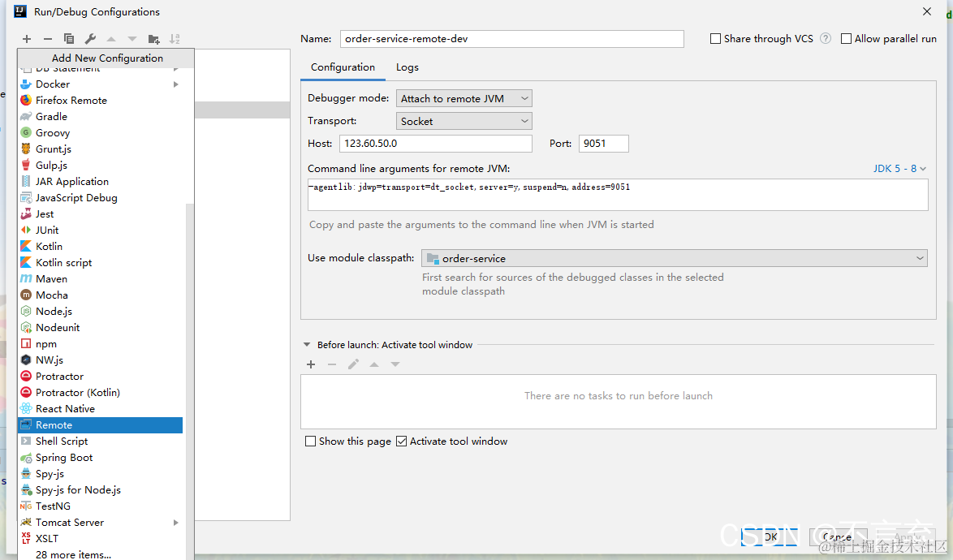The width and height of the screenshot is (953, 560).
Task: Choose TestNG from the list
Action: (x=101, y=506)
